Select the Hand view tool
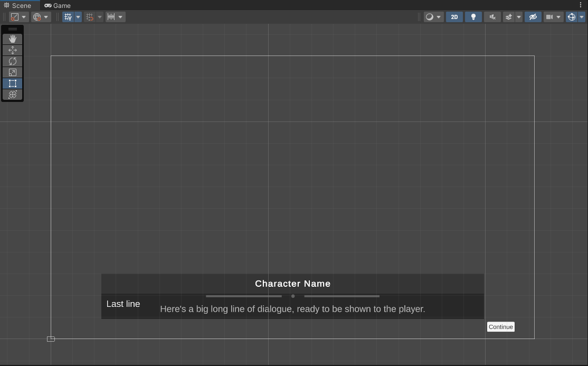588x366 pixels. tap(13, 39)
